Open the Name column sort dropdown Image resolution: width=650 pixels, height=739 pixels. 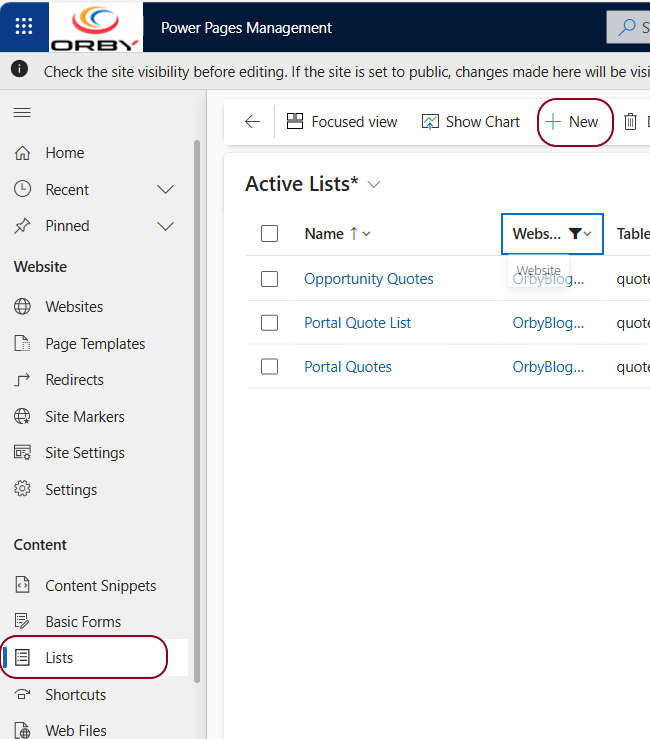point(367,234)
